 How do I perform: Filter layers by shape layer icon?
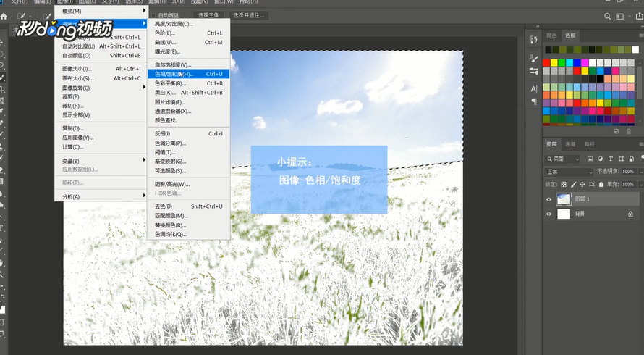coord(621,159)
